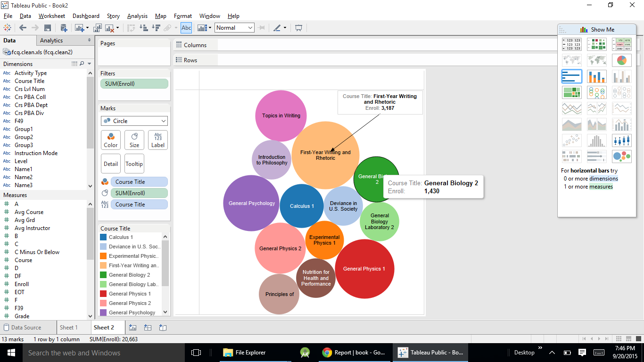Image resolution: width=644 pixels, height=362 pixels.
Task: Select the Enroll measure field
Action: (x=22, y=284)
